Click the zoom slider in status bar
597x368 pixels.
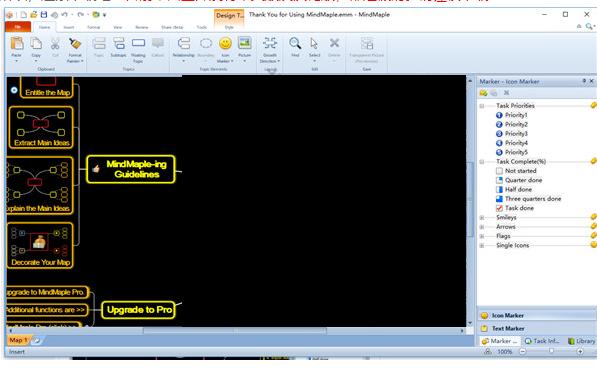(x=551, y=352)
